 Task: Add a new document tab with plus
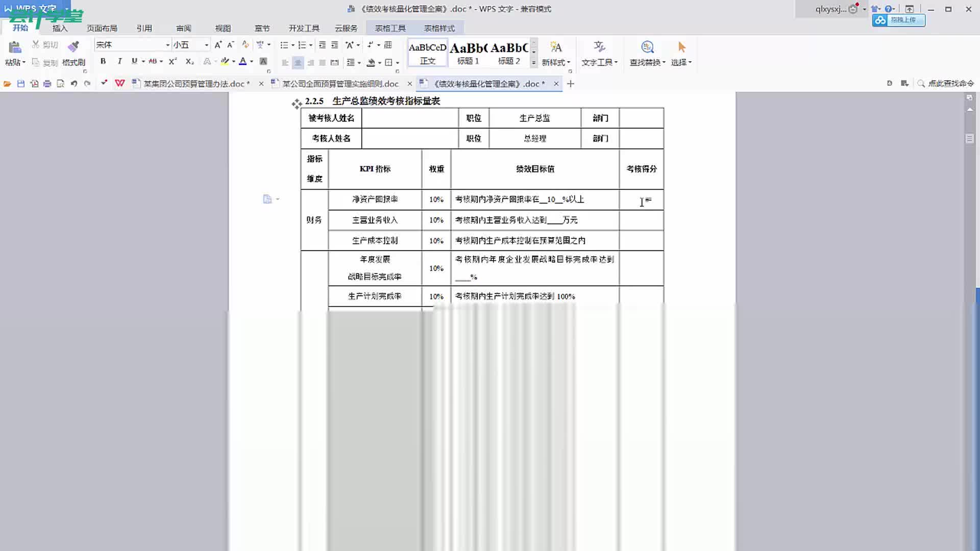(x=571, y=84)
